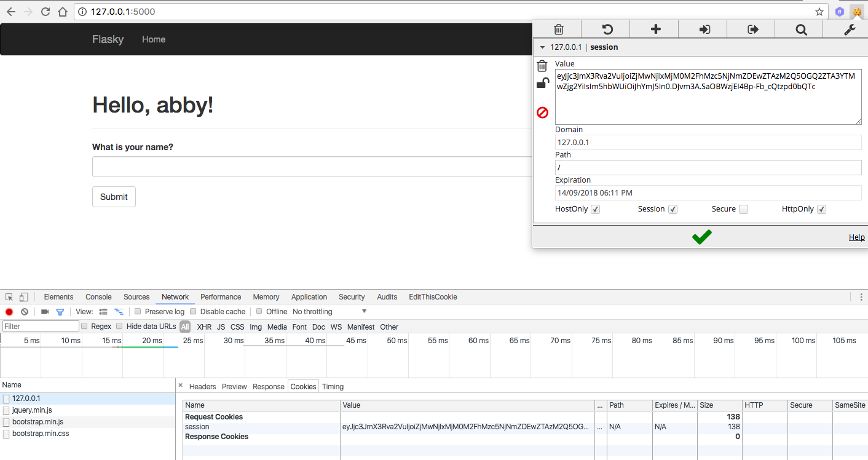868x460 pixels.
Task: Switch to the Console tab
Action: point(98,297)
